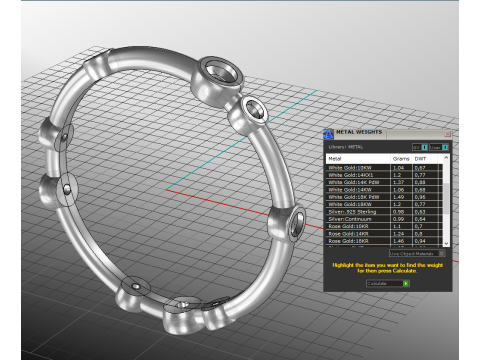Select the Rose Gold:14KR row

coord(384,234)
